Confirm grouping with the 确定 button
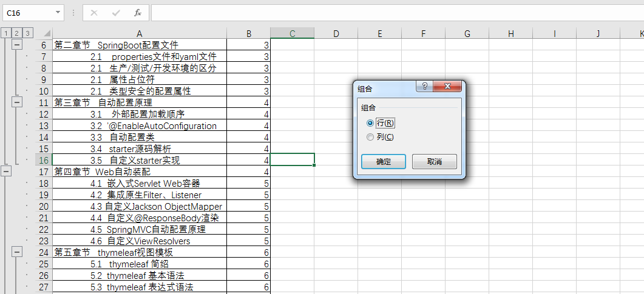This screenshot has width=644, height=294. point(384,162)
